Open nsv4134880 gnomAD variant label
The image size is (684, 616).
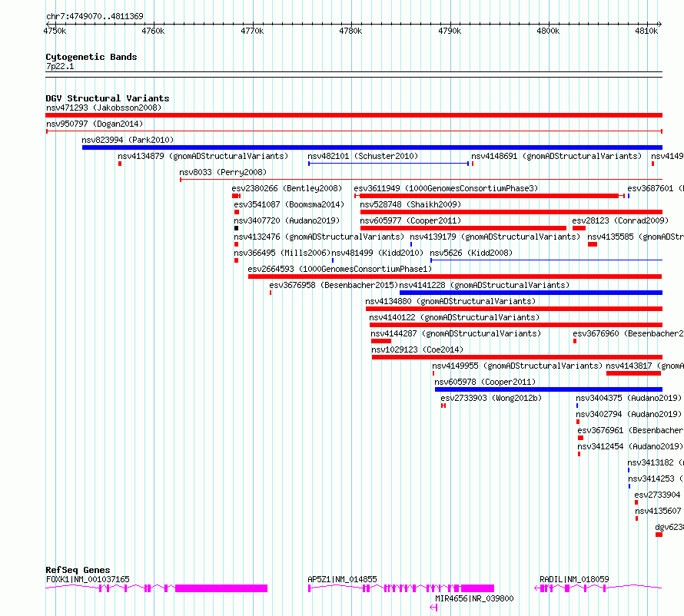450,301
